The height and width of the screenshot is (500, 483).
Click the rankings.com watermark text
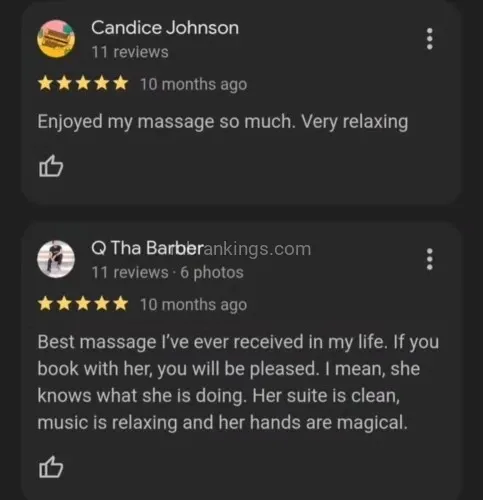pos(257,249)
